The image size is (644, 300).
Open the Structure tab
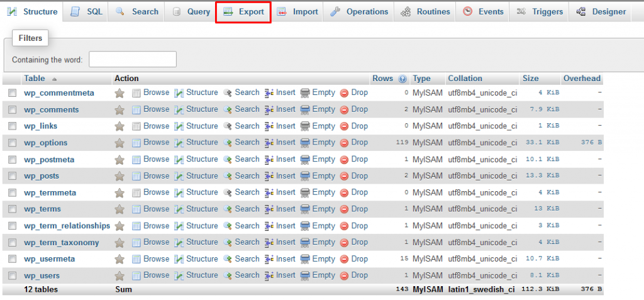pos(33,12)
